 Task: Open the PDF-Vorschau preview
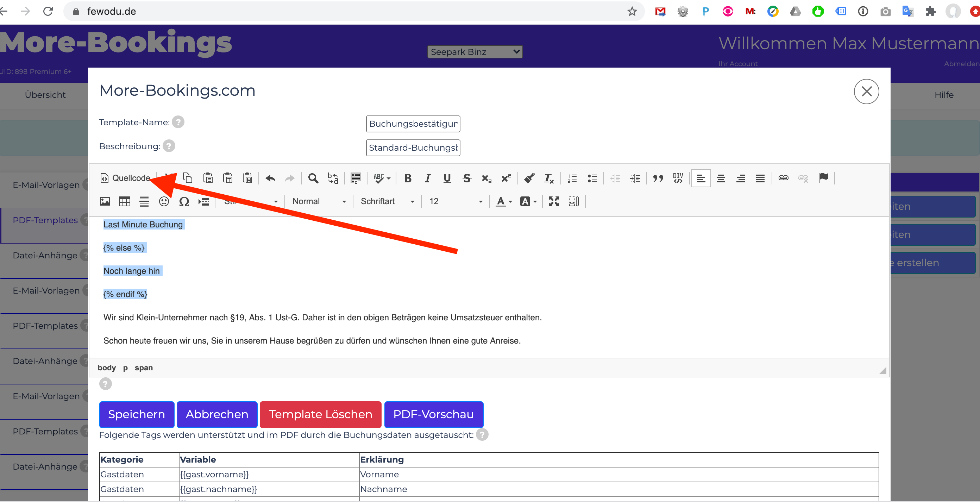point(434,414)
